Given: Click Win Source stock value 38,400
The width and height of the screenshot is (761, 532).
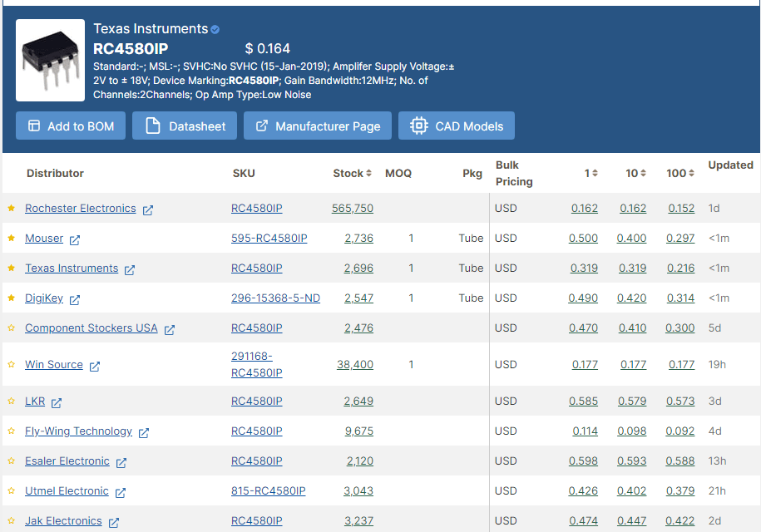Looking at the screenshot, I should tap(355, 364).
